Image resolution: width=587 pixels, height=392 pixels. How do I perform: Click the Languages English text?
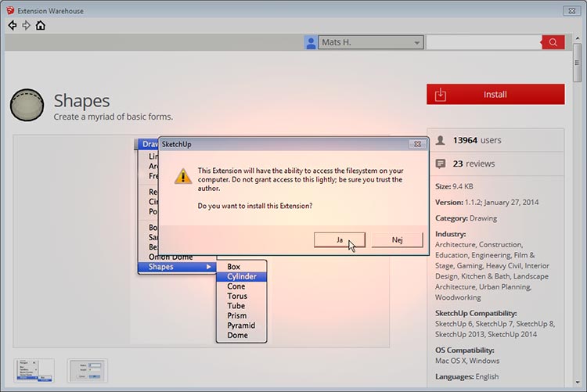(x=466, y=376)
